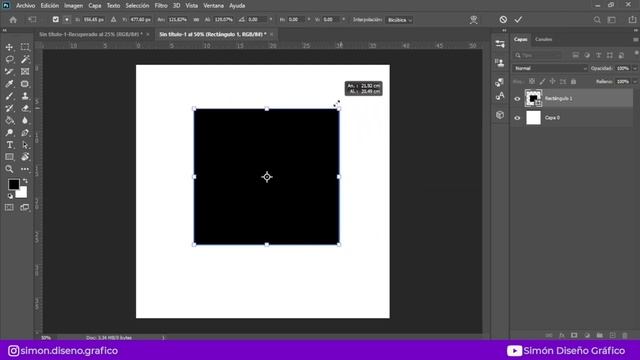The width and height of the screenshot is (640, 360).
Task: Lock all for the selected layer
Action: pos(573,82)
